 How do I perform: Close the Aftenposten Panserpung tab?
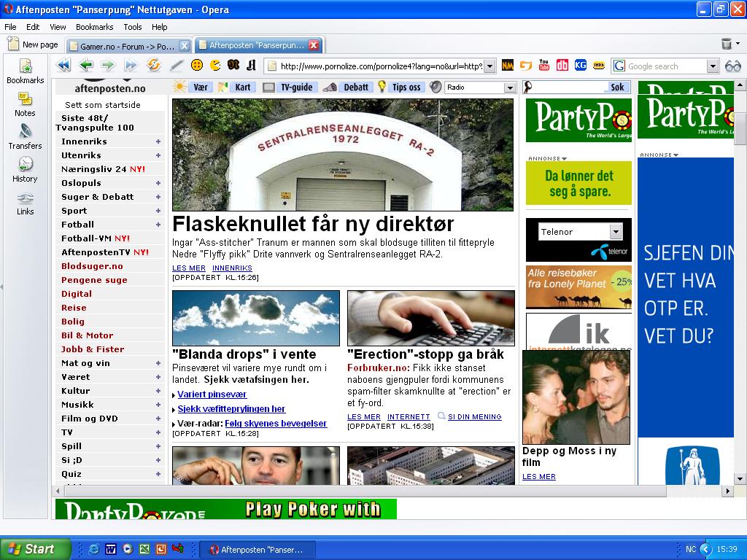pyautogui.click(x=314, y=44)
